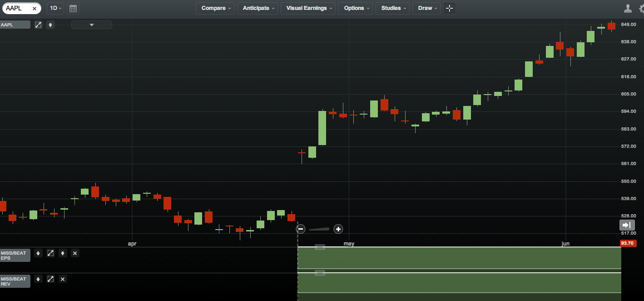Image resolution: width=644 pixels, height=301 pixels.
Task: Click the 605.00 price axis label
Action: pyautogui.click(x=628, y=94)
